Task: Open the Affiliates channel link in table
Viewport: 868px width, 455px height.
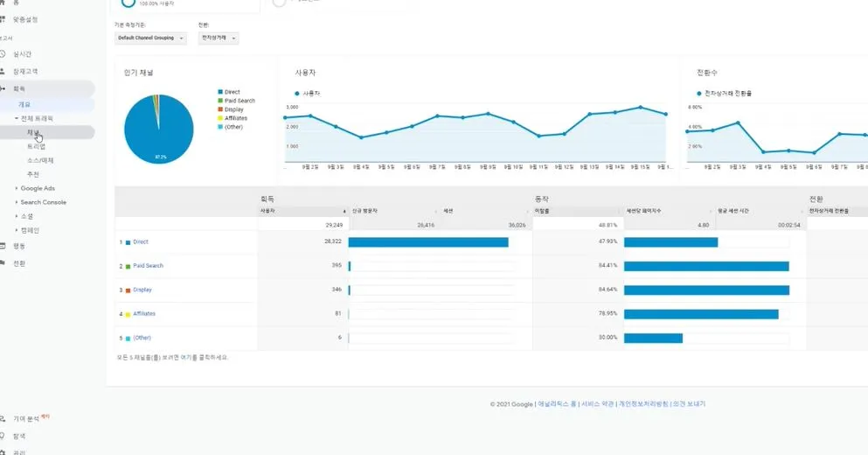Action: (x=144, y=313)
